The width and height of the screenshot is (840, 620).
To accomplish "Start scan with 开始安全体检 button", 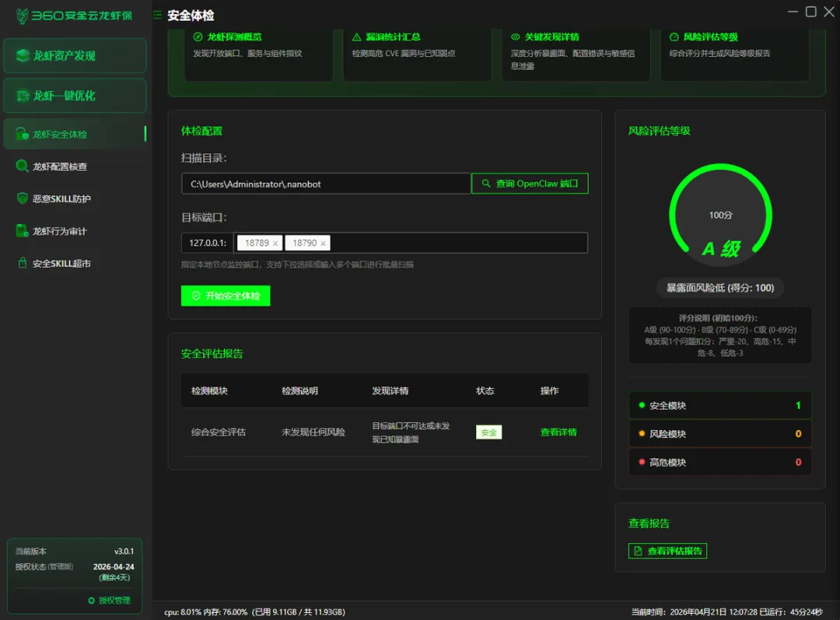I will click(226, 296).
